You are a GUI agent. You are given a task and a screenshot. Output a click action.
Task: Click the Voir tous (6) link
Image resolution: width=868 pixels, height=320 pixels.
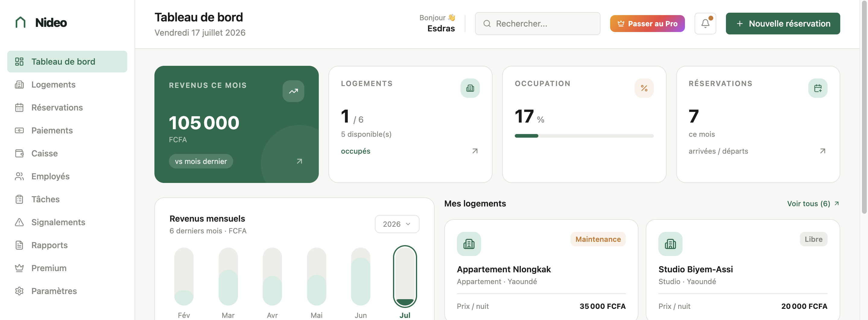813,204
